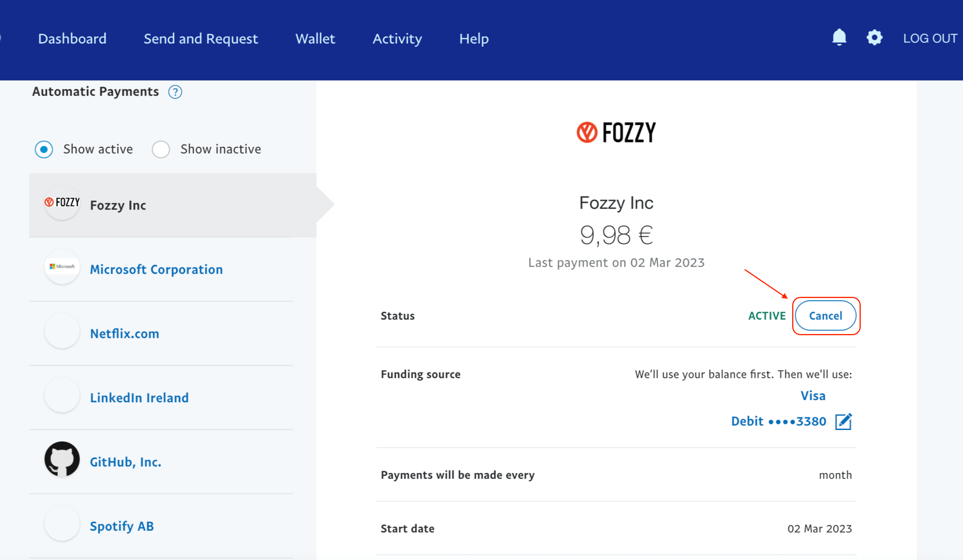Cancel the Fozzy Inc automatic payment

[825, 316]
